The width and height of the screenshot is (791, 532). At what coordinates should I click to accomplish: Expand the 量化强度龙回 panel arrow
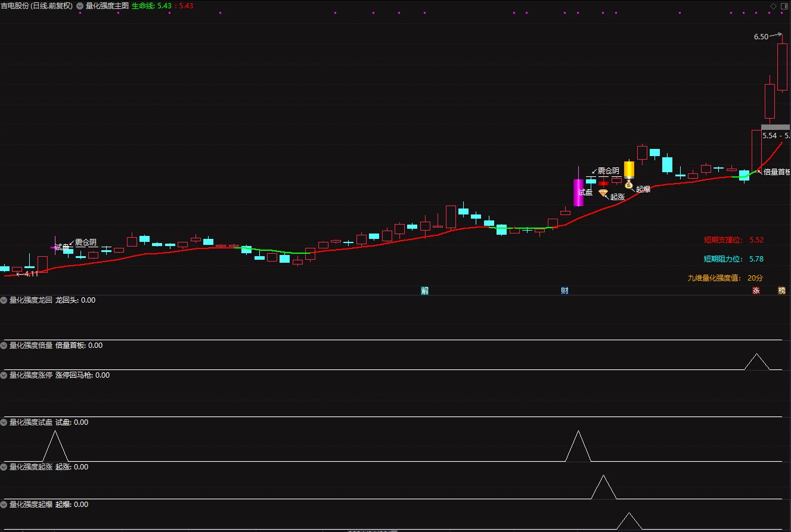[x=4, y=300]
